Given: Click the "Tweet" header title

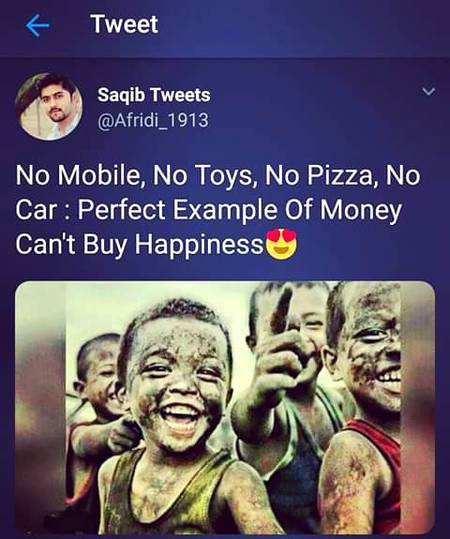Looking at the screenshot, I should (x=124, y=24).
